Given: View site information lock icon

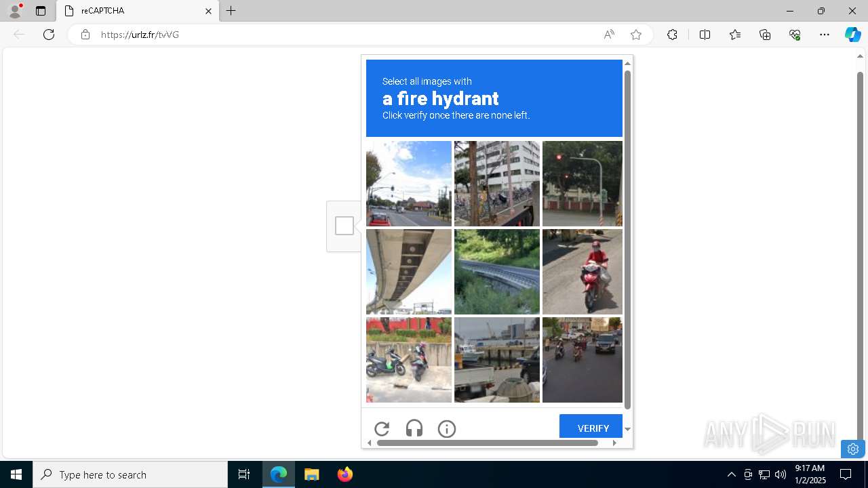Looking at the screenshot, I should 85,35.
